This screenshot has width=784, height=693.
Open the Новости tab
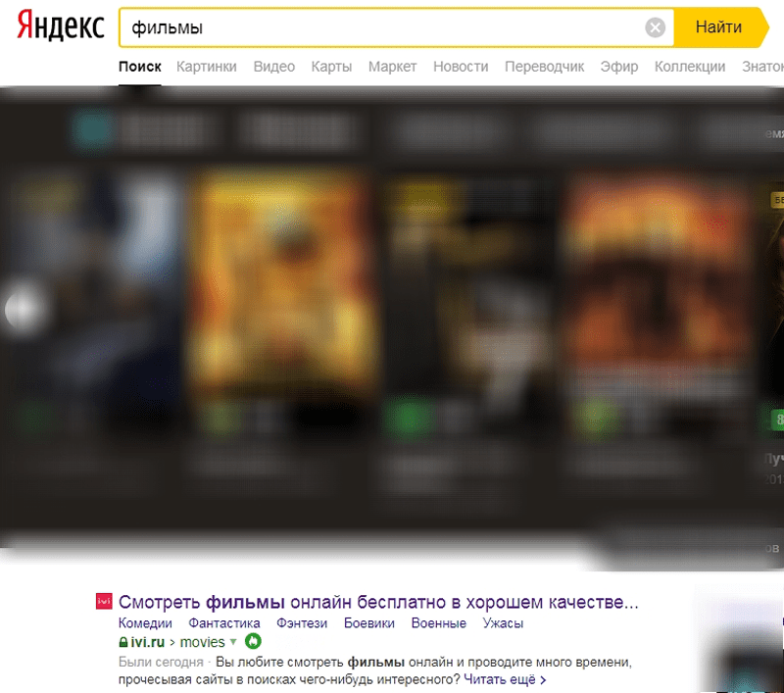tap(461, 67)
